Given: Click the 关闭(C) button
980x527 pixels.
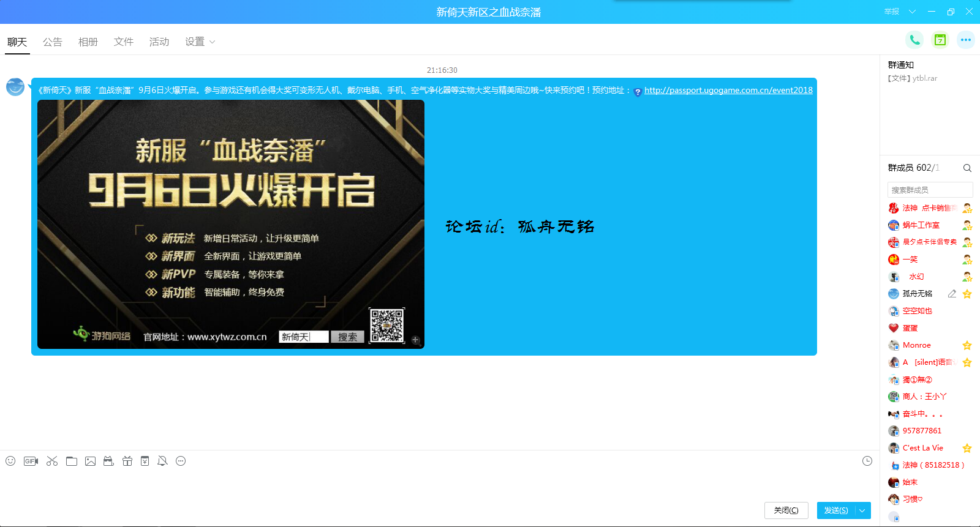Looking at the screenshot, I should click(786, 510).
